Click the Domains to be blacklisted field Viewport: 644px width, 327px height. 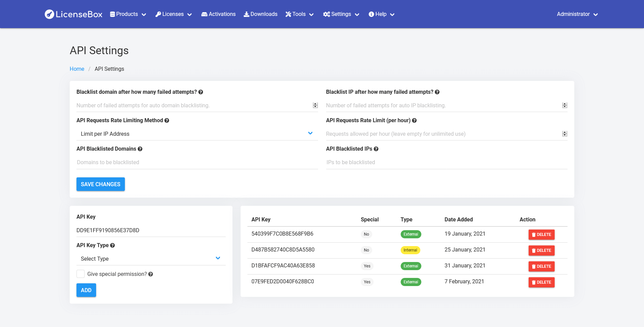(x=197, y=162)
